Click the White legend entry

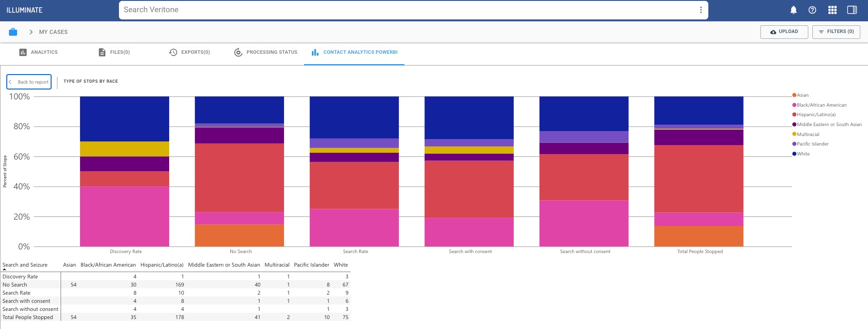tap(801, 154)
